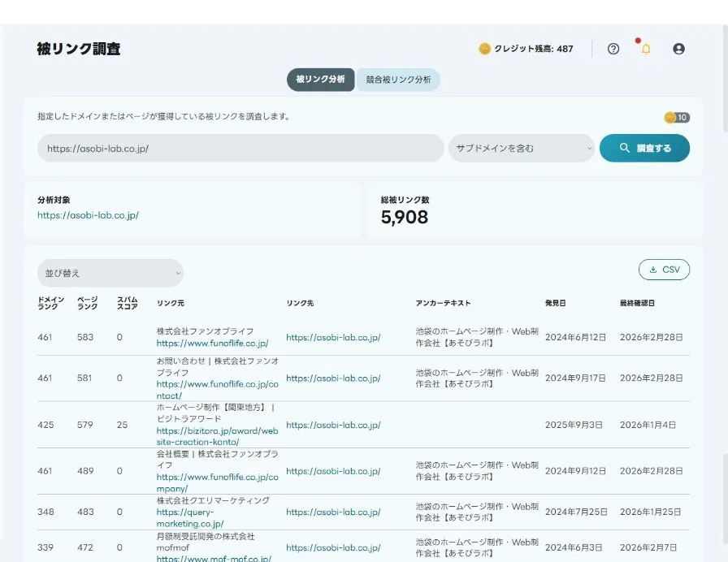Image resolution: width=728 pixels, height=562 pixels.
Task: Click the URL input field with asobi-lab.co.jp
Action: (240, 148)
